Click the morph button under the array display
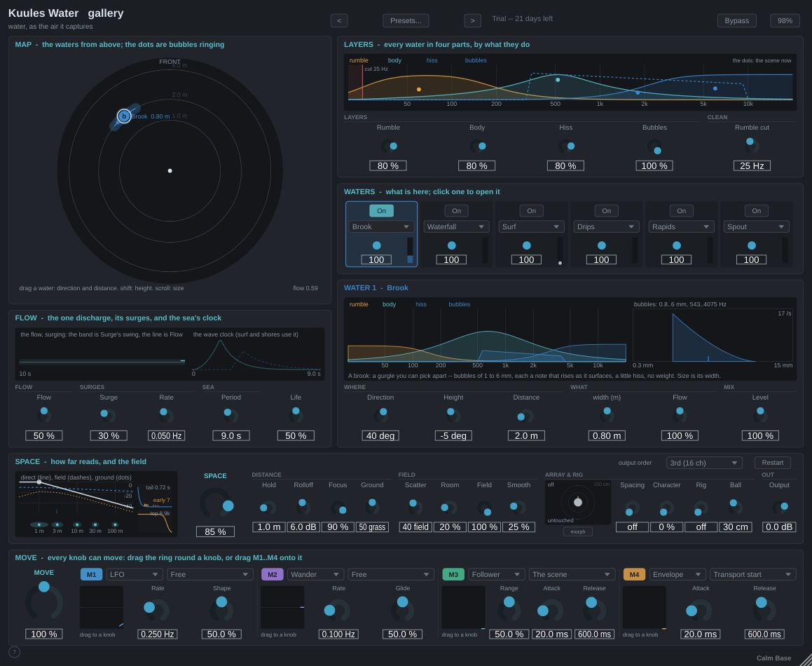Viewport: 812px width, 666px height. click(578, 531)
